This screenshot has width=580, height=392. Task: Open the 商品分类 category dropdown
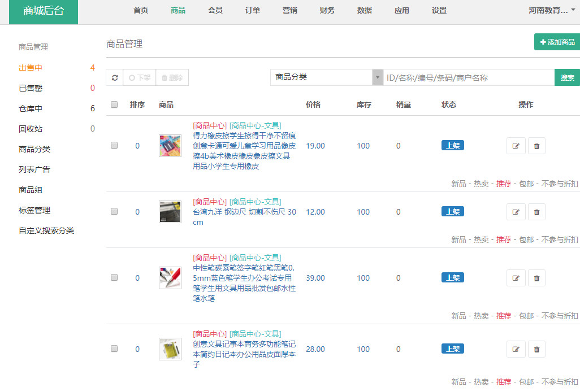pos(326,77)
